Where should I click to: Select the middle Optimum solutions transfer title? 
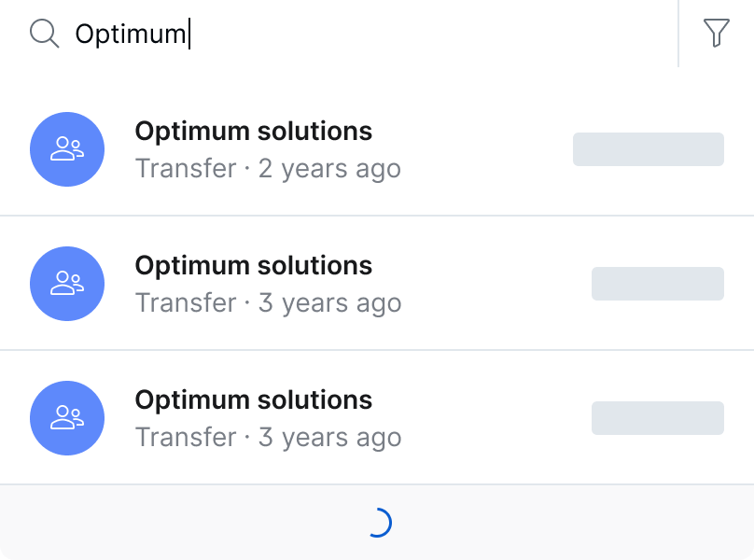(254, 265)
